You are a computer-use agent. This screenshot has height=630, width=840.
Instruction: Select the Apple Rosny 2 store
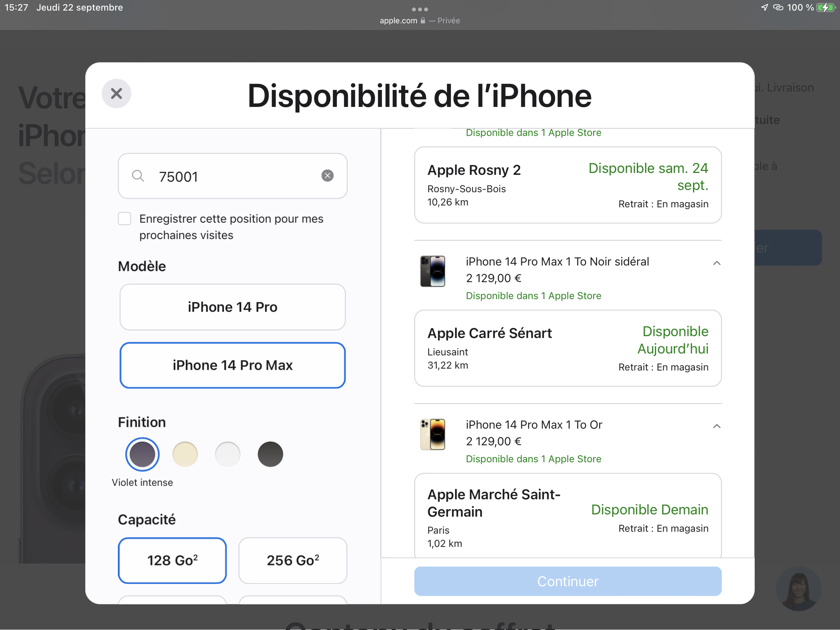567,185
